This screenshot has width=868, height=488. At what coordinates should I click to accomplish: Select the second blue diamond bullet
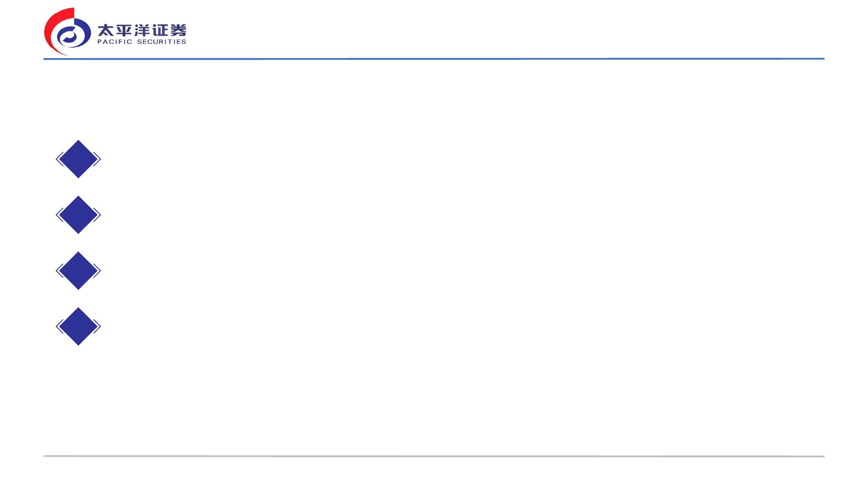pos(78,215)
